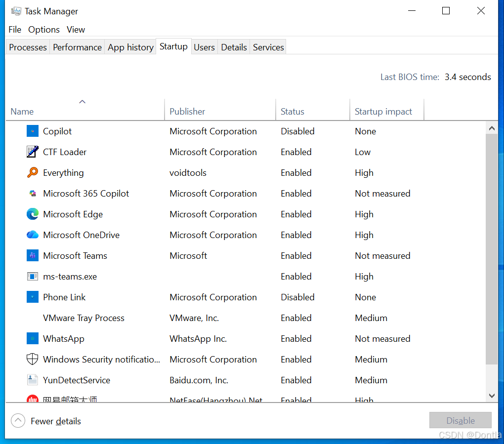Switch to the App history tab
The width and height of the screenshot is (504, 444).
pyautogui.click(x=130, y=47)
